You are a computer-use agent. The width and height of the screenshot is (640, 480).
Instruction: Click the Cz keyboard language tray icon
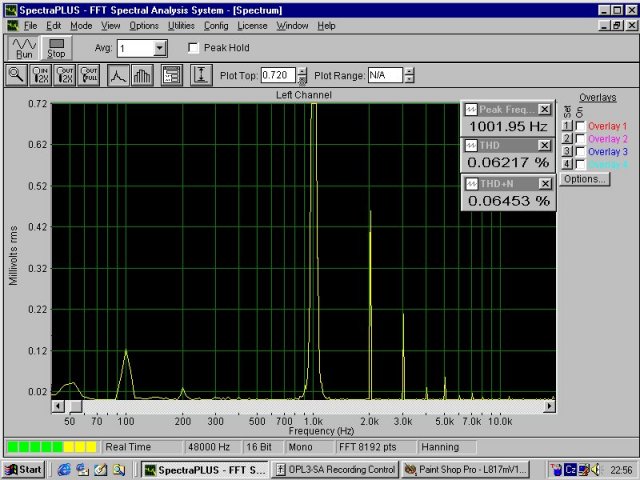pos(570,470)
